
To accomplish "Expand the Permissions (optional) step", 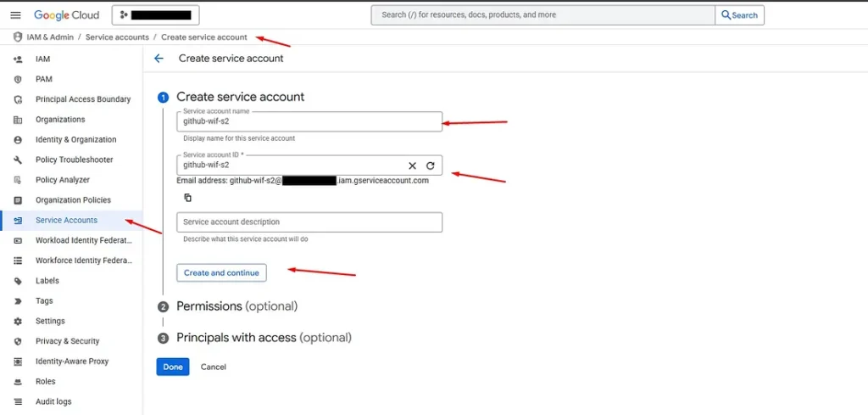I will (x=236, y=306).
